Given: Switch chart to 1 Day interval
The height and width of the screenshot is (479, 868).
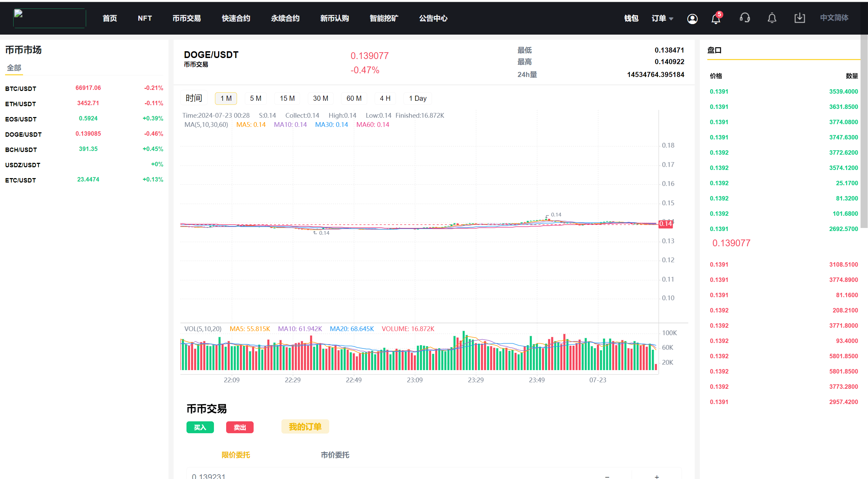Looking at the screenshot, I should click(417, 98).
